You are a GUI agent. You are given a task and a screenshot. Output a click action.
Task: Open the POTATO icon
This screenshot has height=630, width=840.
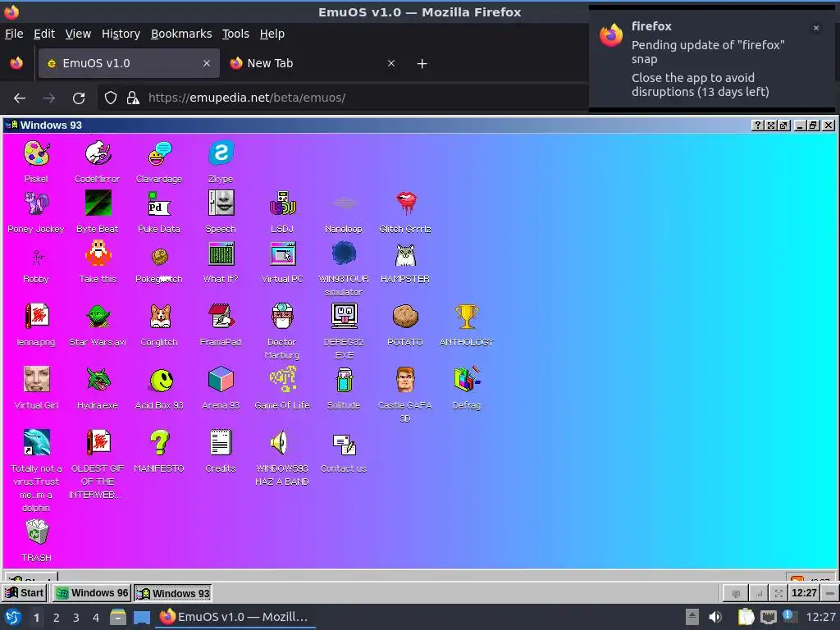pyautogui.click(x=405, y=317)
